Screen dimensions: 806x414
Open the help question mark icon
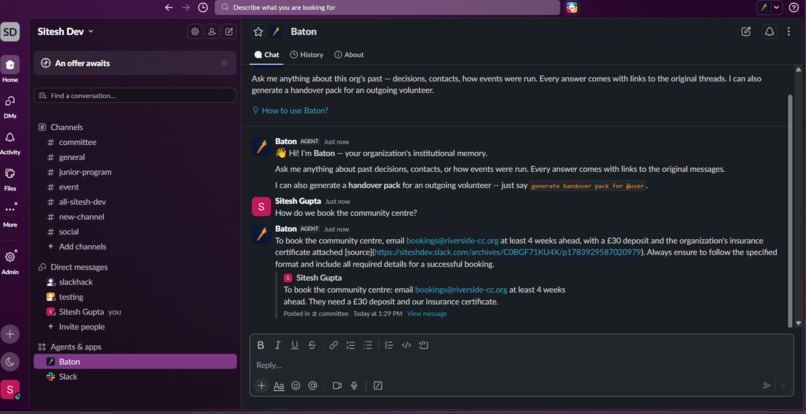[796, 8]
